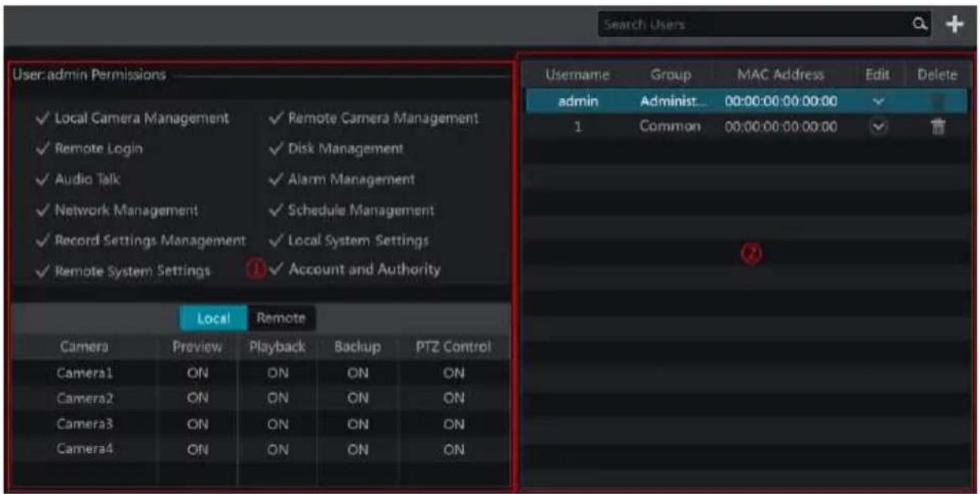
Task: Click the PTZ Control column header
Action: click(453, 347)
